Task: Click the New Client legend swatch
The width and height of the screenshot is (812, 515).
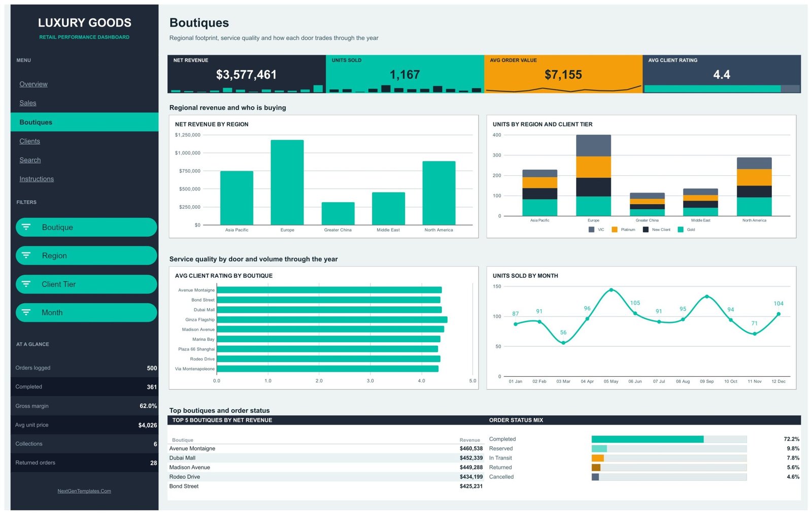Action: (x=646, y=230)
